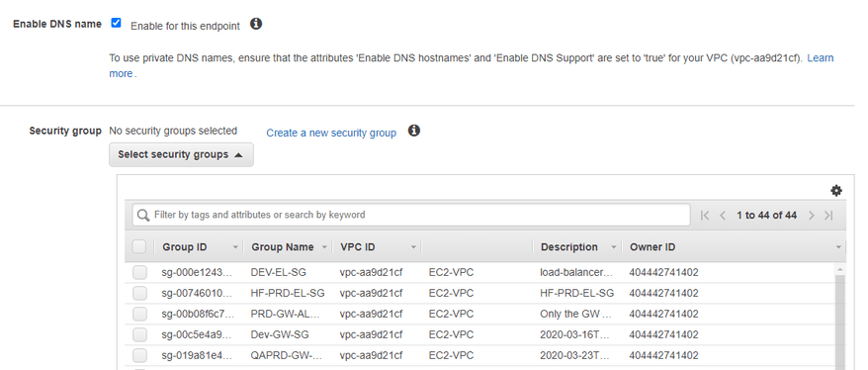Click description 2020-03-16T...
The width and height of the screenshot is (868, 370).
[x=574, y=334]
